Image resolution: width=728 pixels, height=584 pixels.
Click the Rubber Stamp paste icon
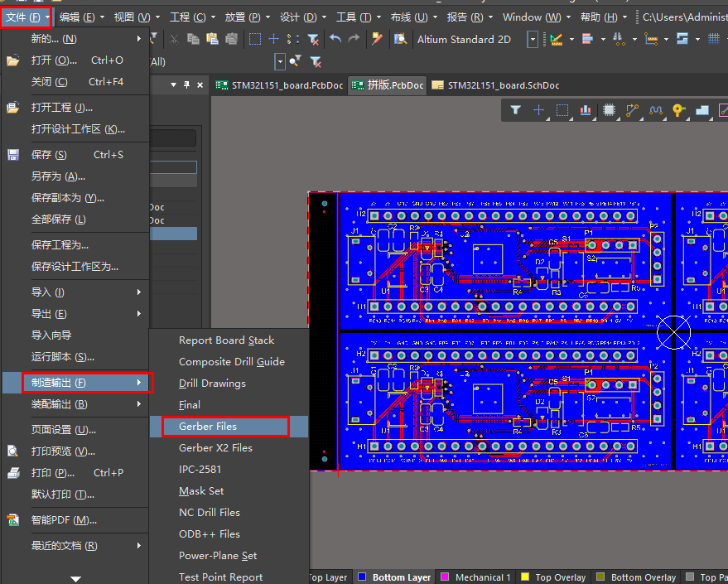pos(231,40)
